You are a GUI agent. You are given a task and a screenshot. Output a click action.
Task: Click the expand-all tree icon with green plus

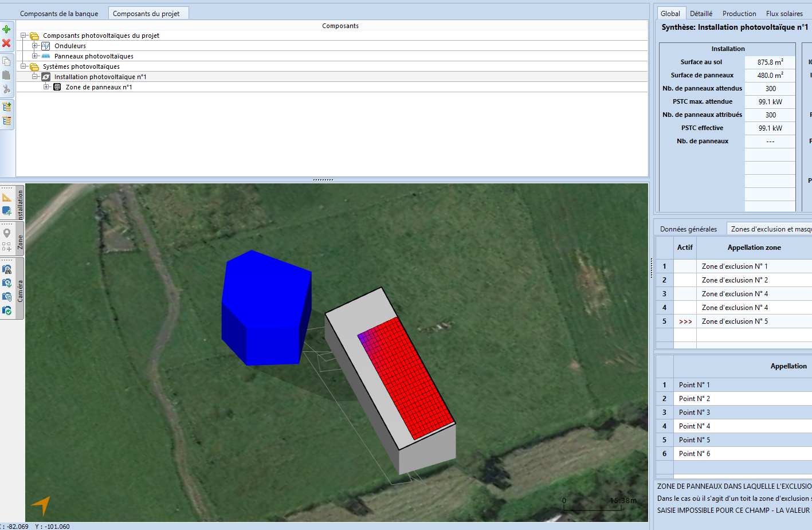click(x=7, y=107)
